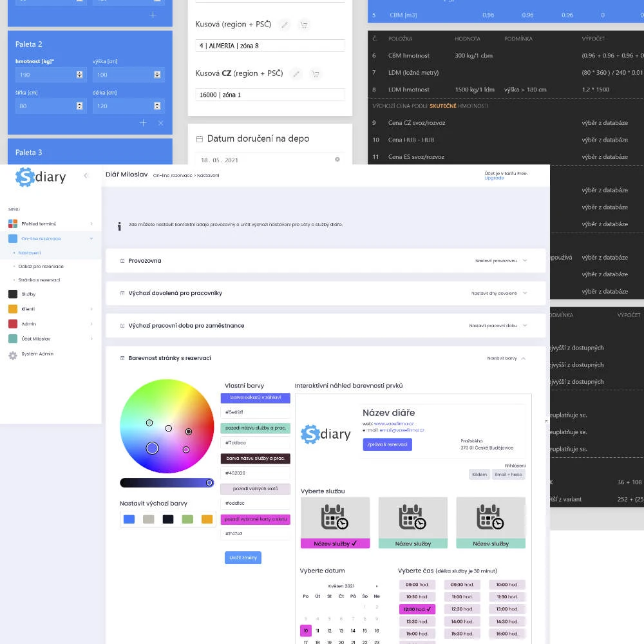Choose the orange default color swatch
This screenshot has width=644, height=644.
pos(207,519)
